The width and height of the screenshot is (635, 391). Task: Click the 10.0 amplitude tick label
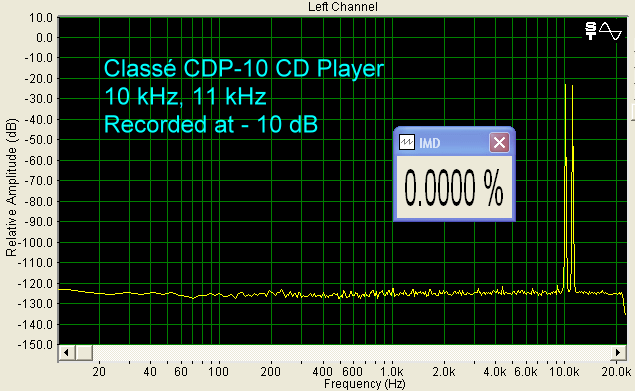point(40,18)
